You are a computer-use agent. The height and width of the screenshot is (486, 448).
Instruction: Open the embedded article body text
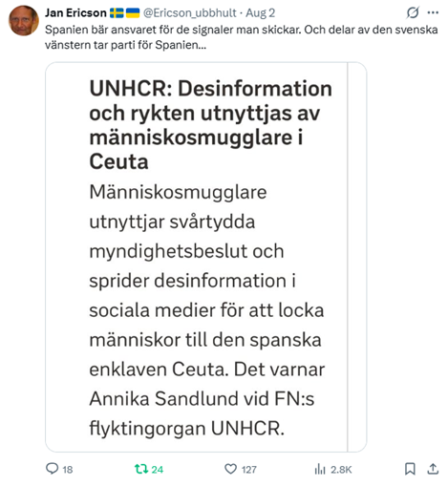(x=206, y=310)
